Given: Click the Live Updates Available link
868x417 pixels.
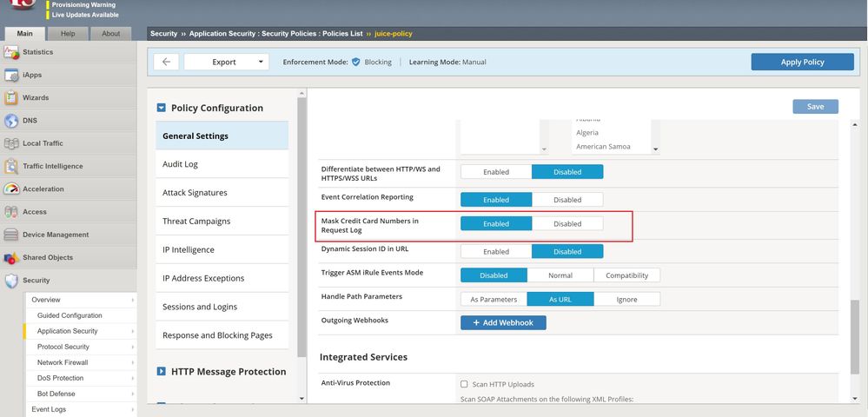Looking at the screenshot, I should (84, 15).
